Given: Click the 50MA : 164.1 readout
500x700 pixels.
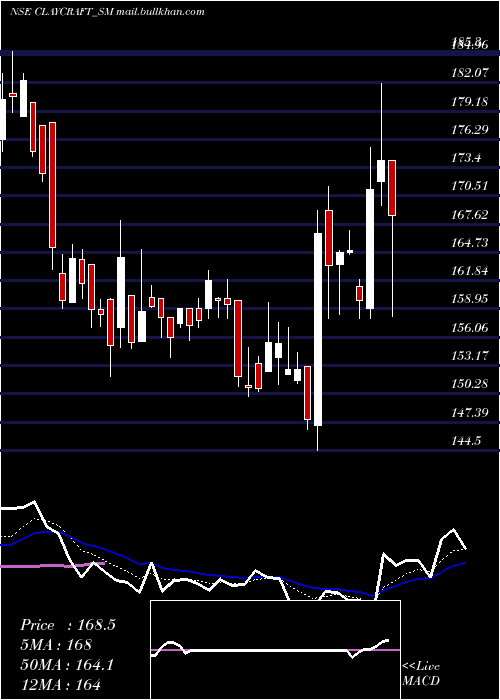Looking at the screenshot, I should point(67,664).
